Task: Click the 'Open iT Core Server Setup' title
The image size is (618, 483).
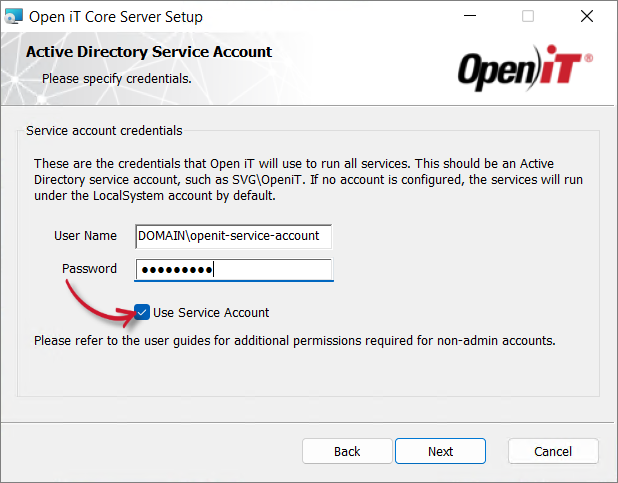Action: pyautogui.click(x=116, y=17)
